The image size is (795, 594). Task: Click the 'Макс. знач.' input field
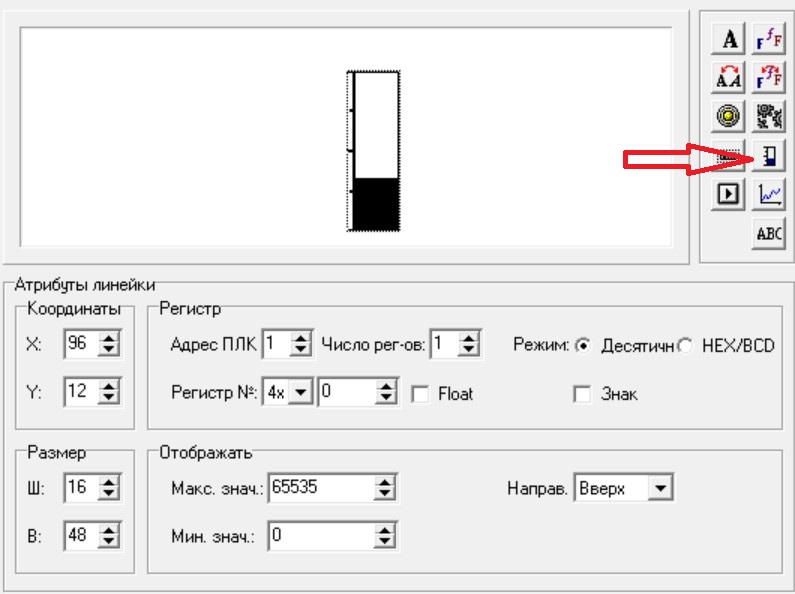tap(320, 489)
